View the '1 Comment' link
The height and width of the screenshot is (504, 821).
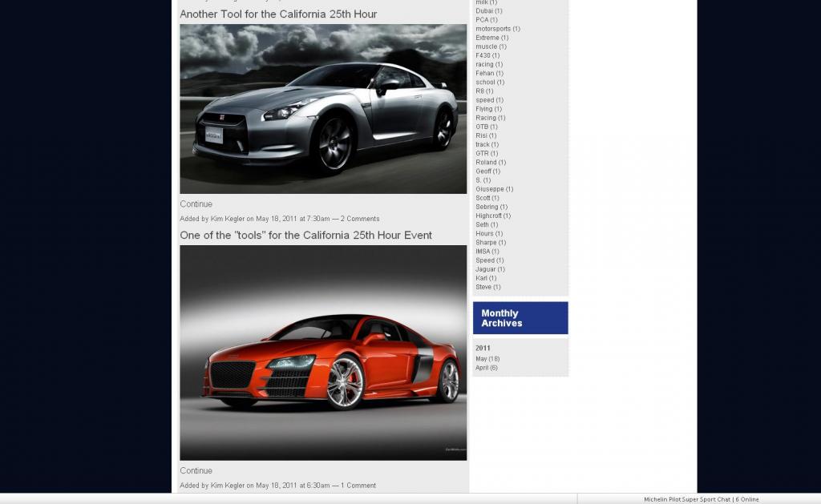point(358,486)
